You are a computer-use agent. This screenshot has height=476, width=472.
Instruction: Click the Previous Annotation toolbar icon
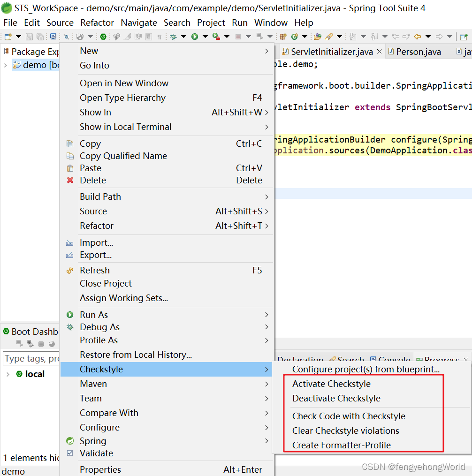[374, 37]
